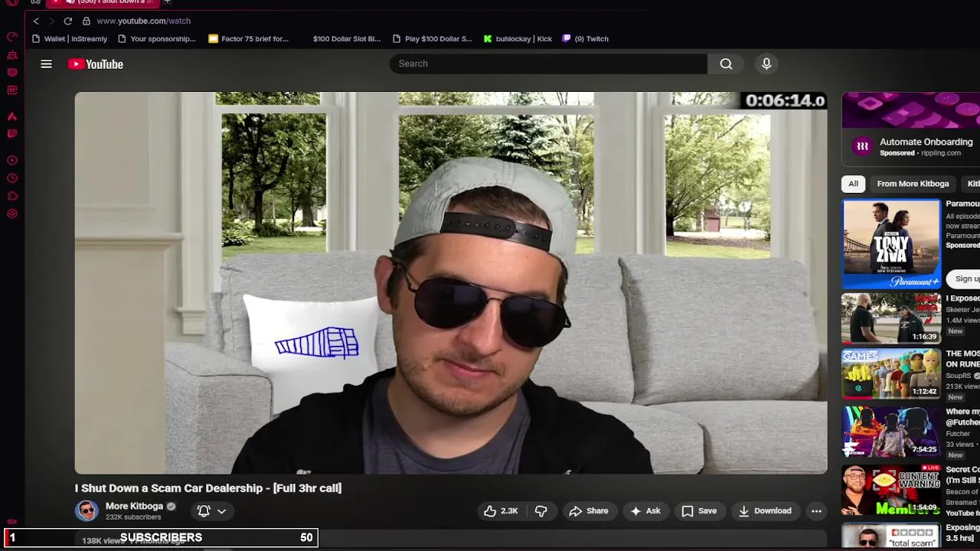Viewport: 980px width, 551px height.
Task: Open the extensions cube icon in sidebar
Action: (12, 196)
